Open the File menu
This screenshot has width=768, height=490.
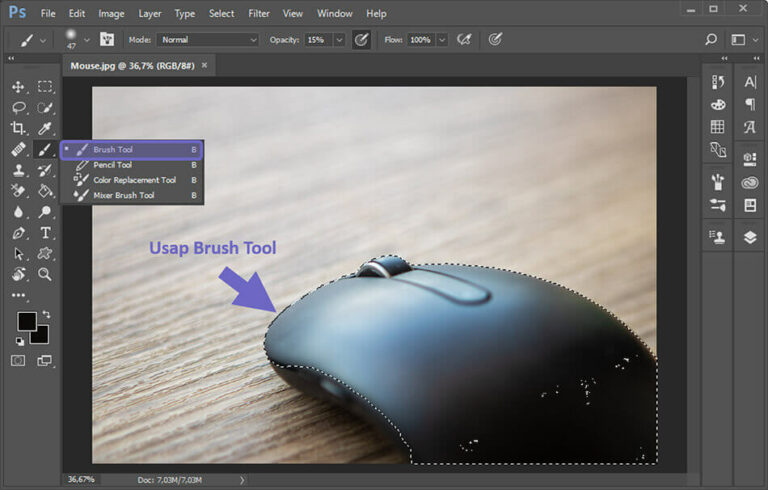coord(48,14)
